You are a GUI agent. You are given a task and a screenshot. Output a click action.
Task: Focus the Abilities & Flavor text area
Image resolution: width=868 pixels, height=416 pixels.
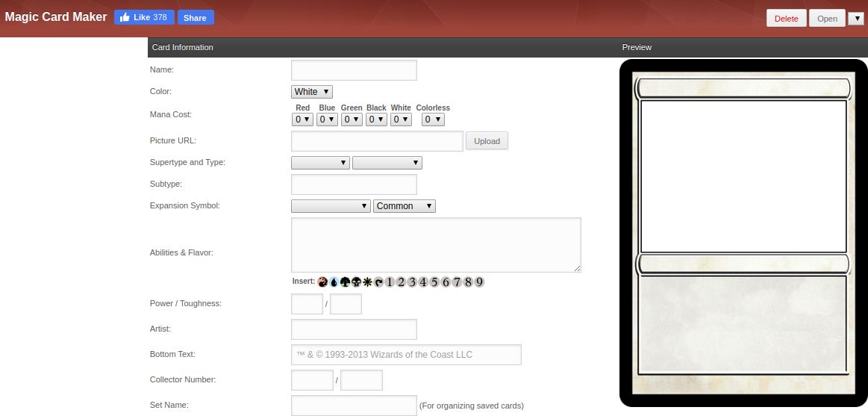tap(436, 245)
